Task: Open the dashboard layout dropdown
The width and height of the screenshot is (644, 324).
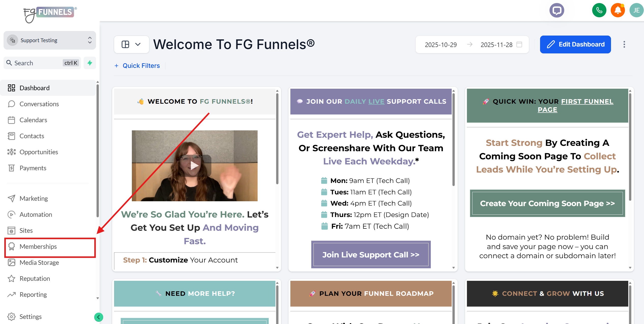Action: (131, 44)
